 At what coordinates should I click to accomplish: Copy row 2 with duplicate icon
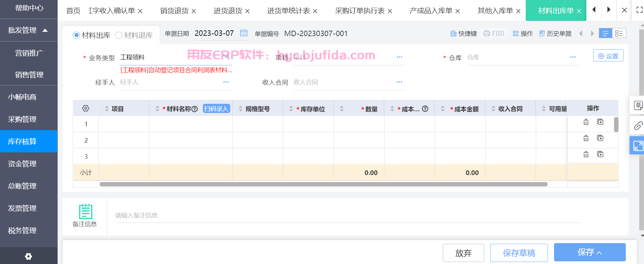click(600, 138)
